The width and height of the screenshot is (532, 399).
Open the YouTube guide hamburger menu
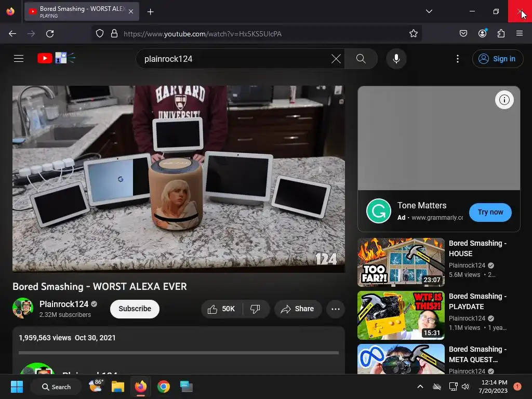tap(19, 58)
